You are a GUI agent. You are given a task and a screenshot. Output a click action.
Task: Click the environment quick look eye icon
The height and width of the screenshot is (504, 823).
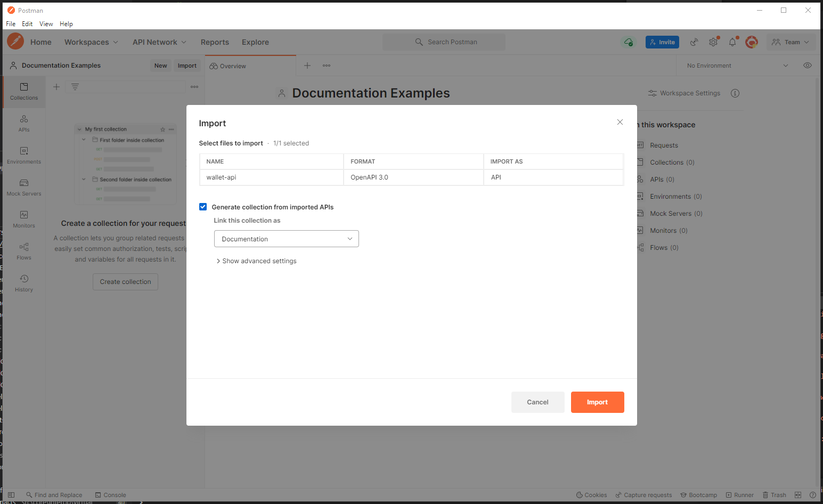[x=808, y=66]
